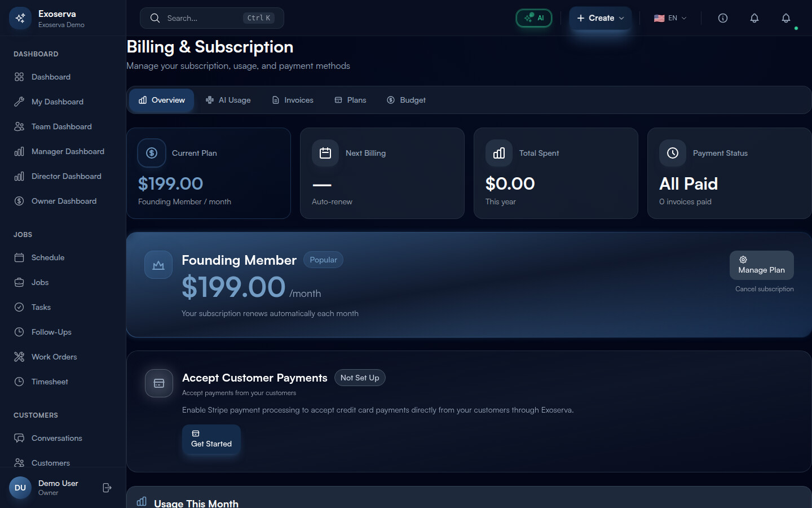Viewport: 812px width, 508px height.
Task: Click into the Search input field
Action: tap(203, 18)
